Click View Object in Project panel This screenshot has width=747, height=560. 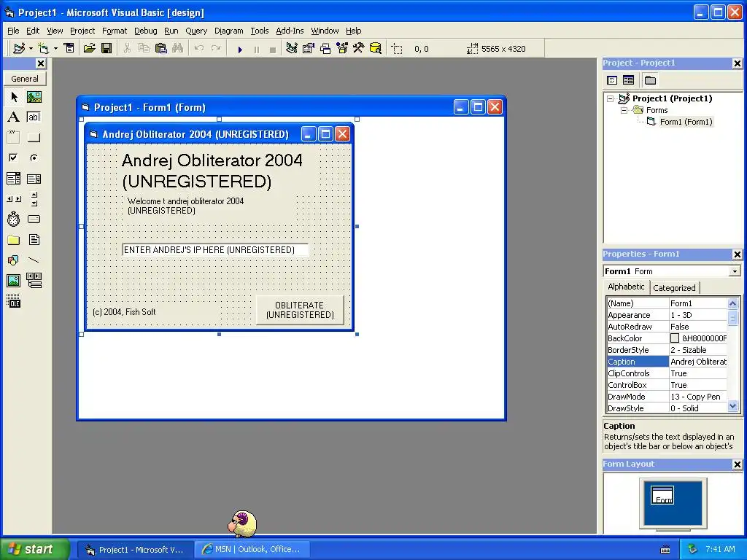628,80
